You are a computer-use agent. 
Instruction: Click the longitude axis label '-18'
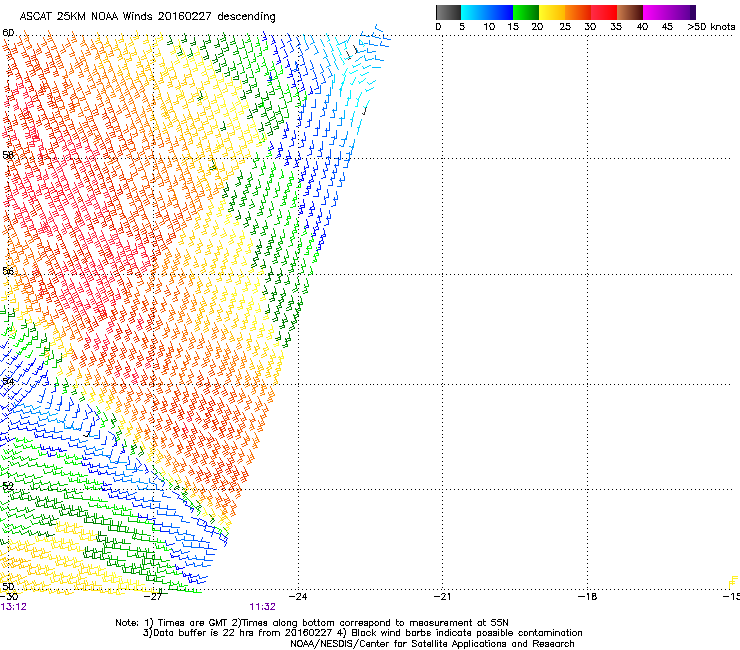click(587, 596)
